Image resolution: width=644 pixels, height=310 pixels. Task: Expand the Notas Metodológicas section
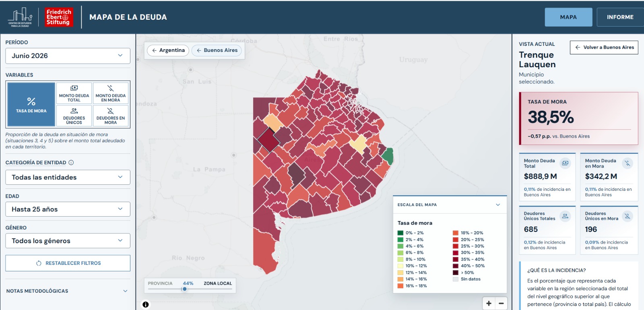click(x=68, y=291)
